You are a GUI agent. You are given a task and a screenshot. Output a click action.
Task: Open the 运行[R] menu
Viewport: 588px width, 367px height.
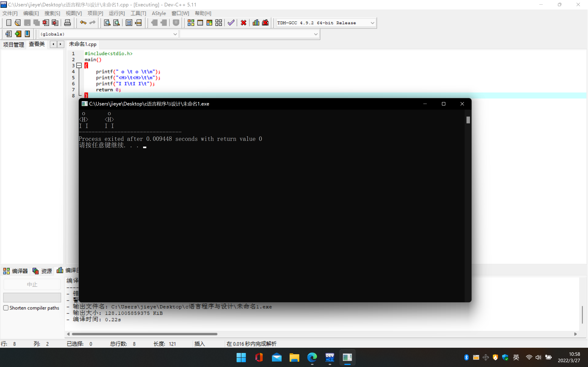point(117,13)
